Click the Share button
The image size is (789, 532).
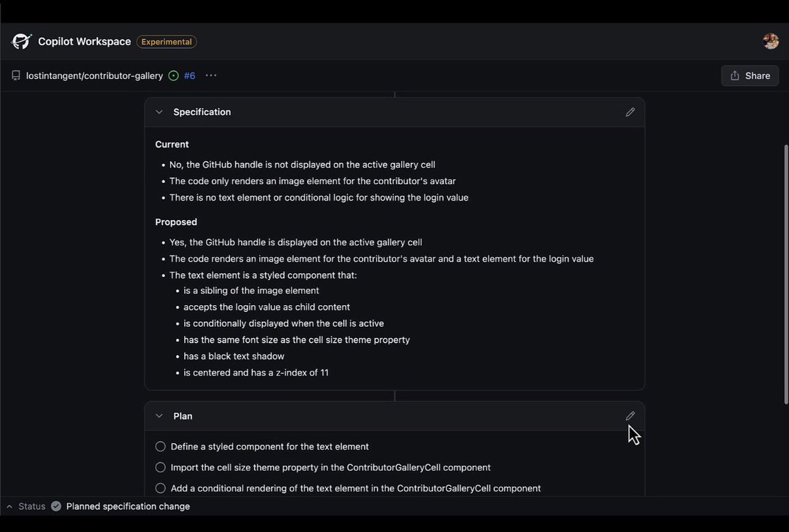click(750, 76)
